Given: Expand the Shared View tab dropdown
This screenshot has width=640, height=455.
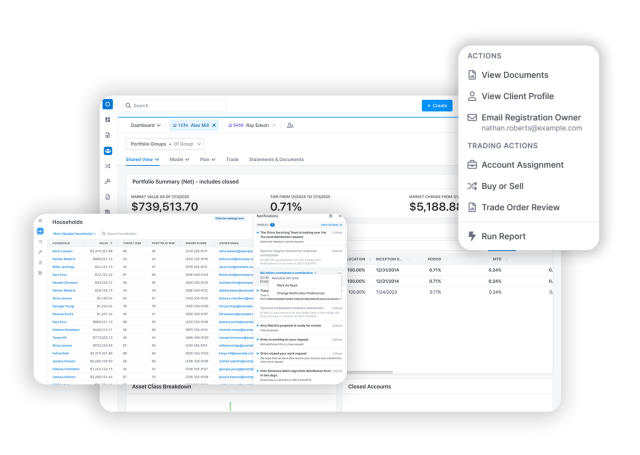Looking at the screenshot, I should tap(142, 160).
